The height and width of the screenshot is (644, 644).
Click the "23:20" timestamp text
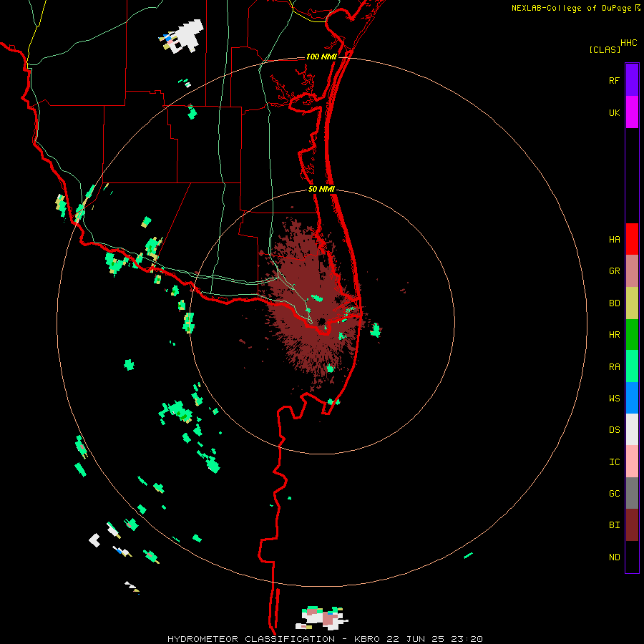tap(468, 639)
